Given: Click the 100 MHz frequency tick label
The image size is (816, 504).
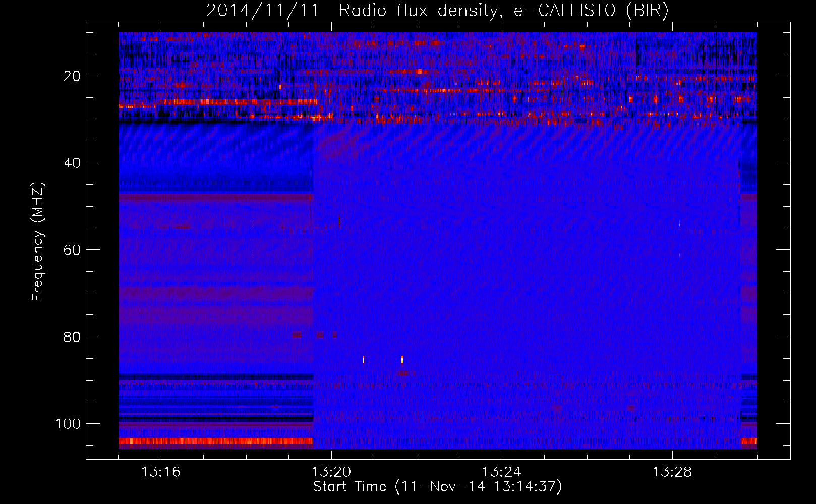Looking at the screenshot, I should (68, 424).
